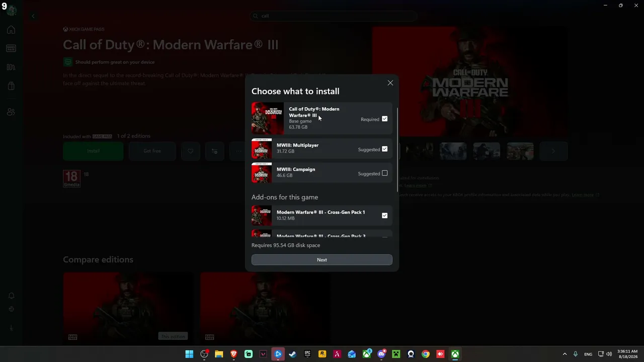Click the back arrow in Xbox app

[33, 16]
